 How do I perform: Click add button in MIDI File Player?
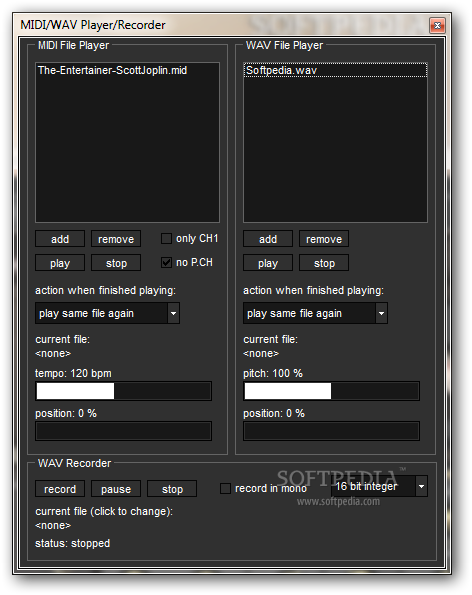(x=60, y=239)
